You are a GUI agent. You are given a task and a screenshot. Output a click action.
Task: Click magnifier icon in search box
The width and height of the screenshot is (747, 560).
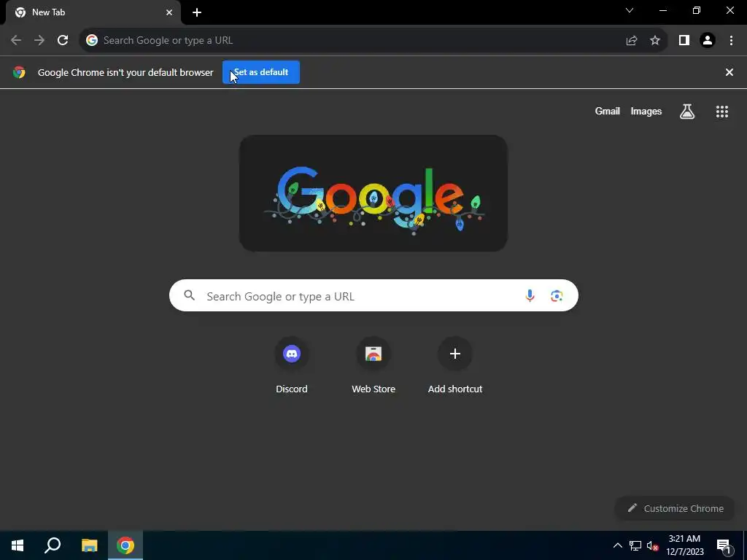coord(190,296)
